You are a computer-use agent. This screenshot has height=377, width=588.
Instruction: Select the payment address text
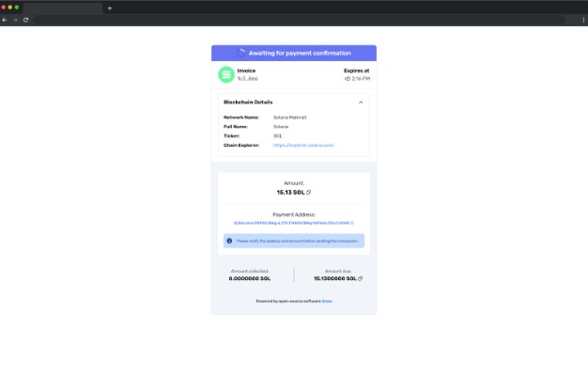point(291,223)
